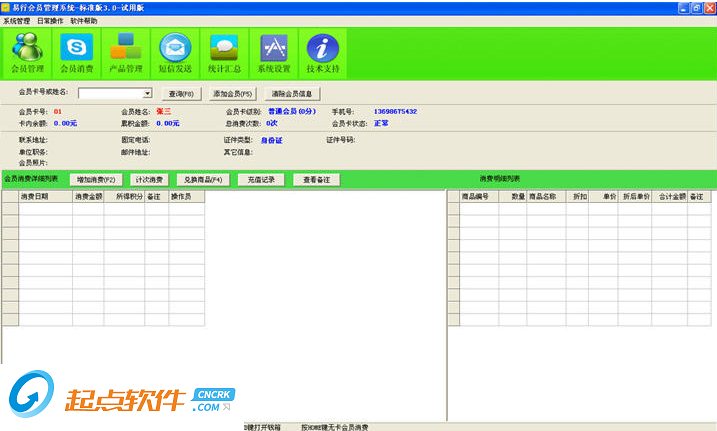Click the 消费日期 column header

point(45,197)
